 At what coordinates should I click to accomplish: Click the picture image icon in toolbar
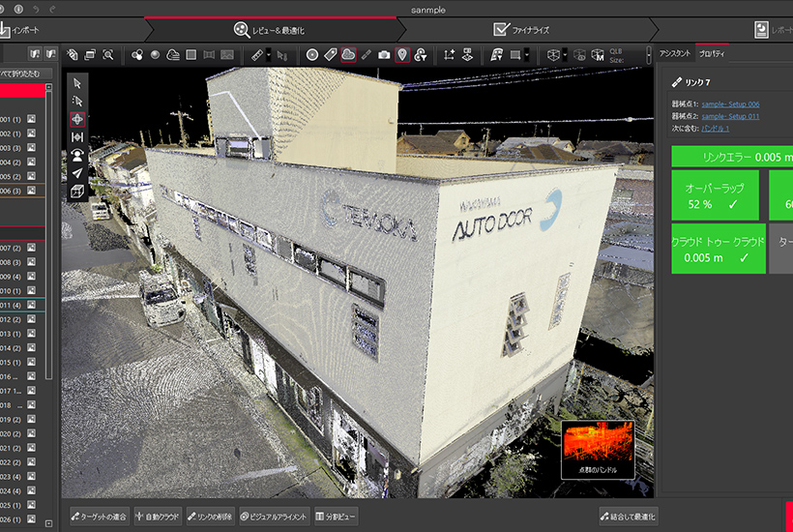coord(227,54)
